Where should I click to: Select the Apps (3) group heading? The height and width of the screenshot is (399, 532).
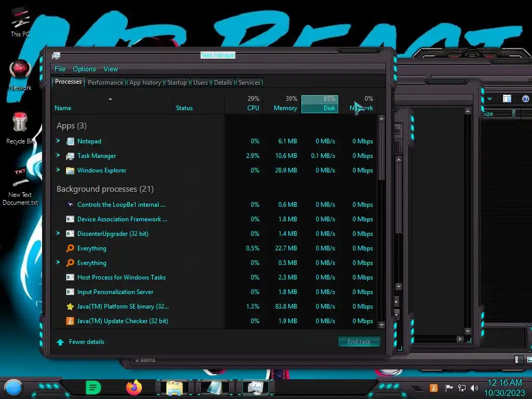(72, 126)
